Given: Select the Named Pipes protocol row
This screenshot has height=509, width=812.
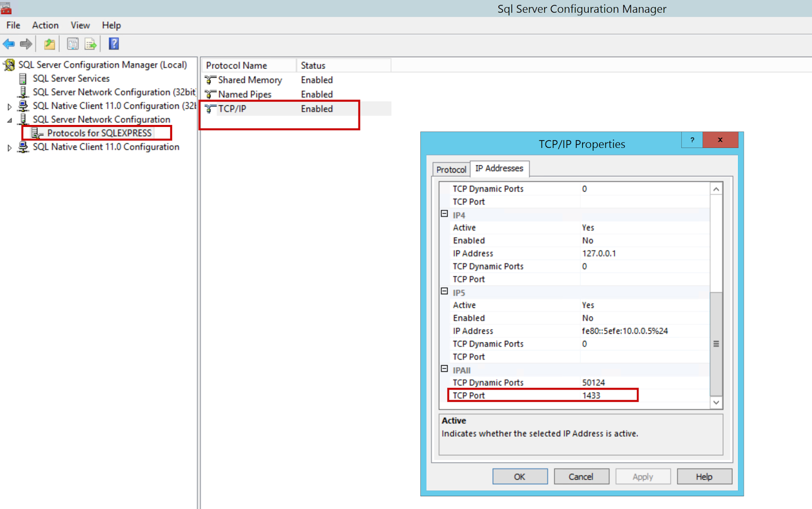Looking at the screenshot, I should pos(297,94).
